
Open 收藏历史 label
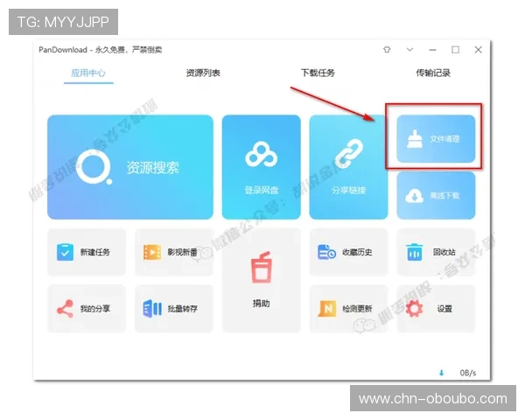357,252
